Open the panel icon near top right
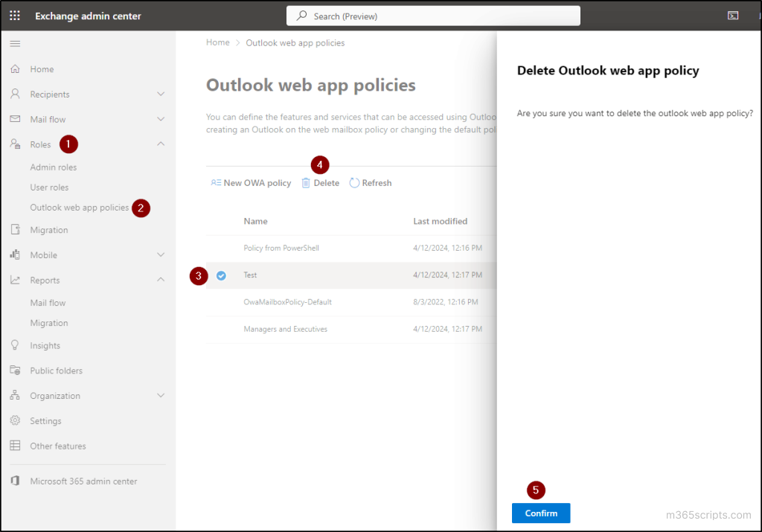Screen dimensions: 762x532 coord(732,15)
